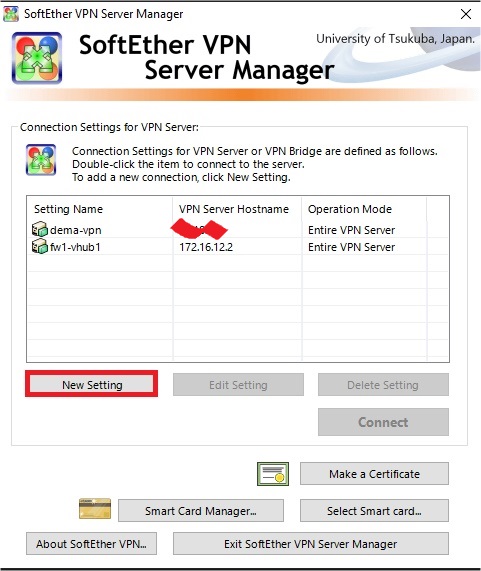
Task: Click the New Setting button
Action: pos(92,384)
